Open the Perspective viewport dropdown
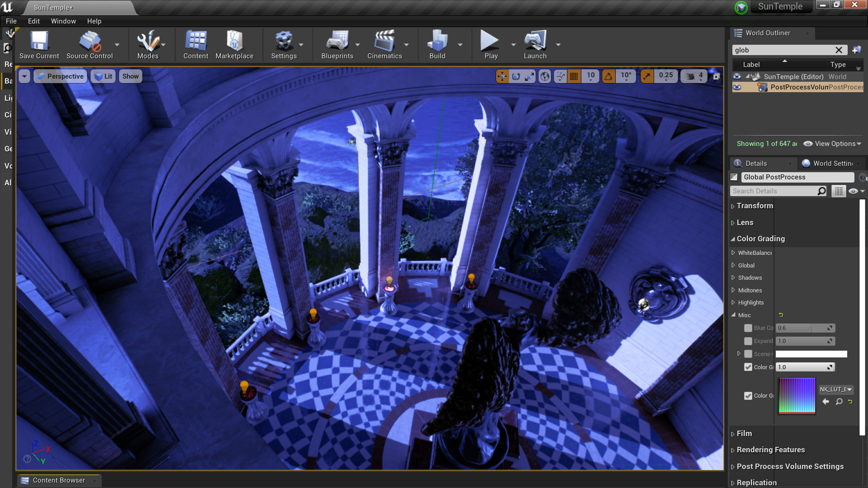The image size is (868, 488). click(60, 76)
